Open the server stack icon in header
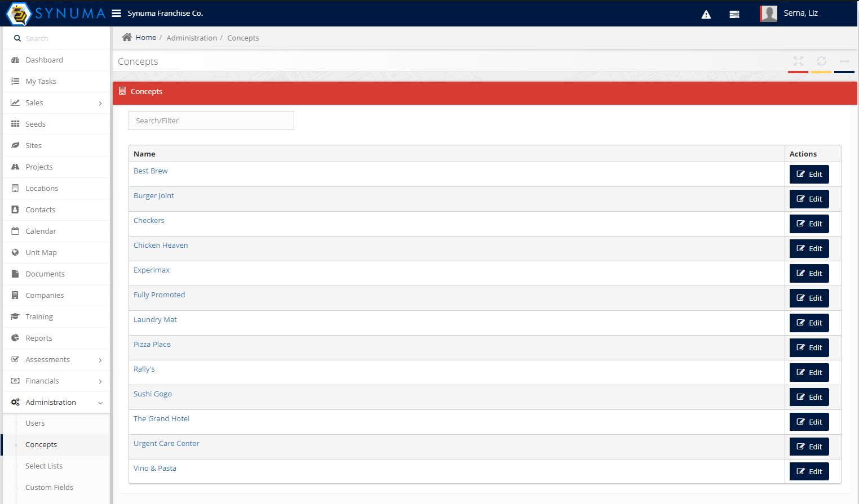Image resolution: width=859 pixels, height=504 pixels. [x=734, y=15]
